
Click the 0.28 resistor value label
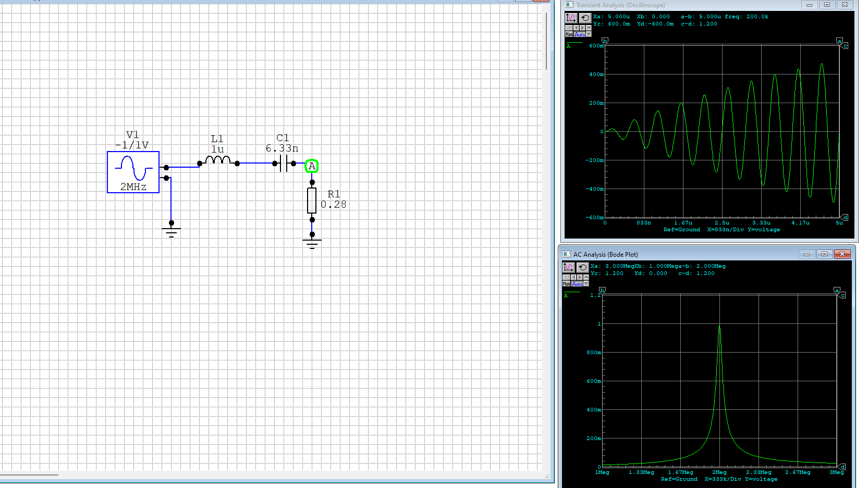point(334,205)
